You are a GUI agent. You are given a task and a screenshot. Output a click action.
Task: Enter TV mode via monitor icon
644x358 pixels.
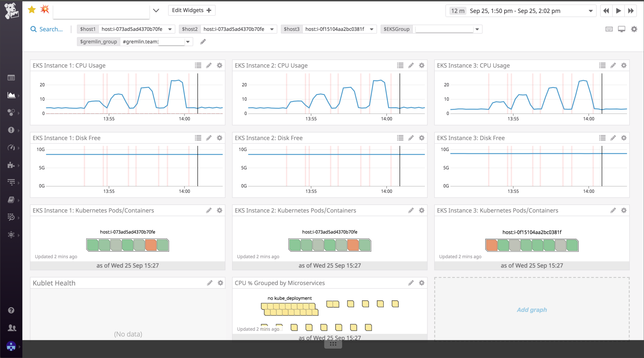tap(621, 29)
